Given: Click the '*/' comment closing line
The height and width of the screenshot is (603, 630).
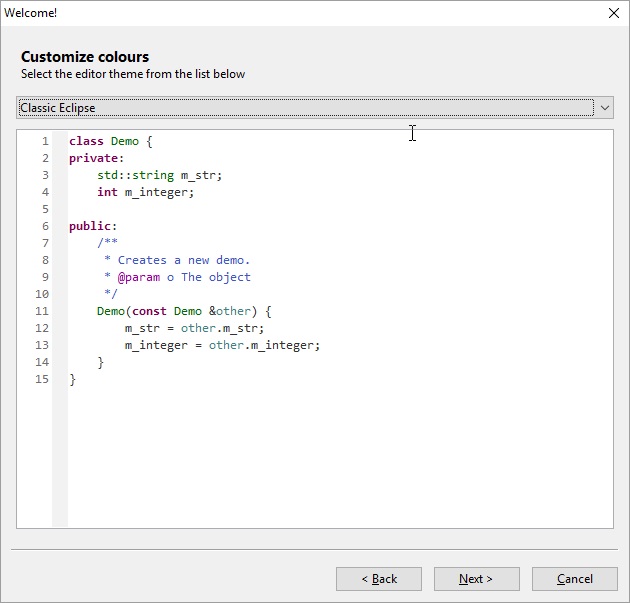Looking at the screenshot, I should 110,294.
